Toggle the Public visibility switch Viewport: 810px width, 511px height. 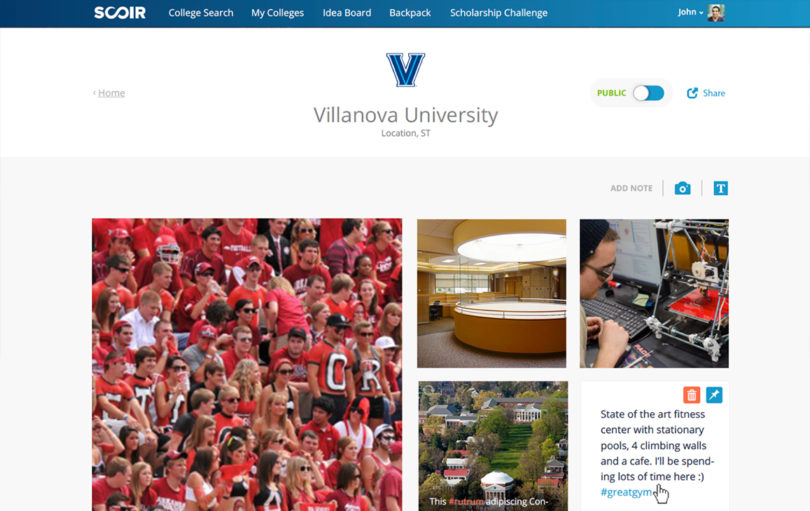pos(648,93)
